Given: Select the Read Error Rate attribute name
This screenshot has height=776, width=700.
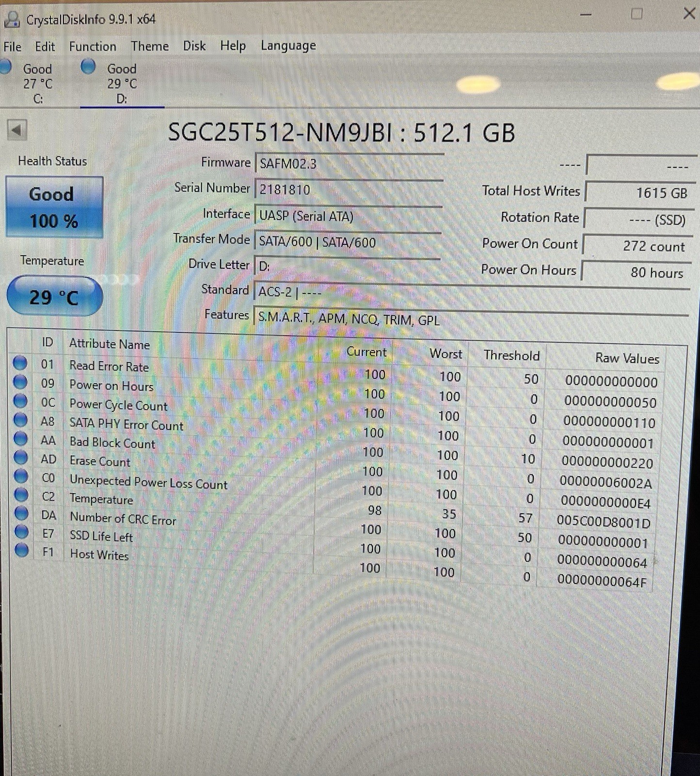Looking at the screenshot, I should click(x=109, y=366).
